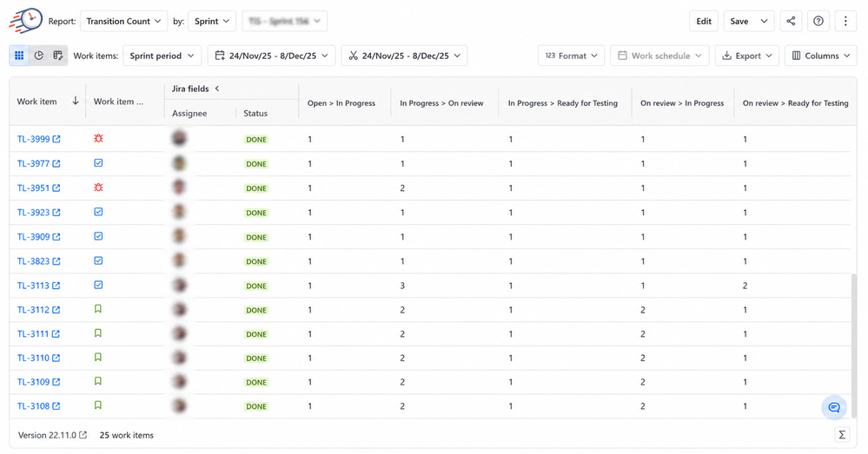Open work item TL-3113 link
Screen dimensions: 868x454
(33, 286)
